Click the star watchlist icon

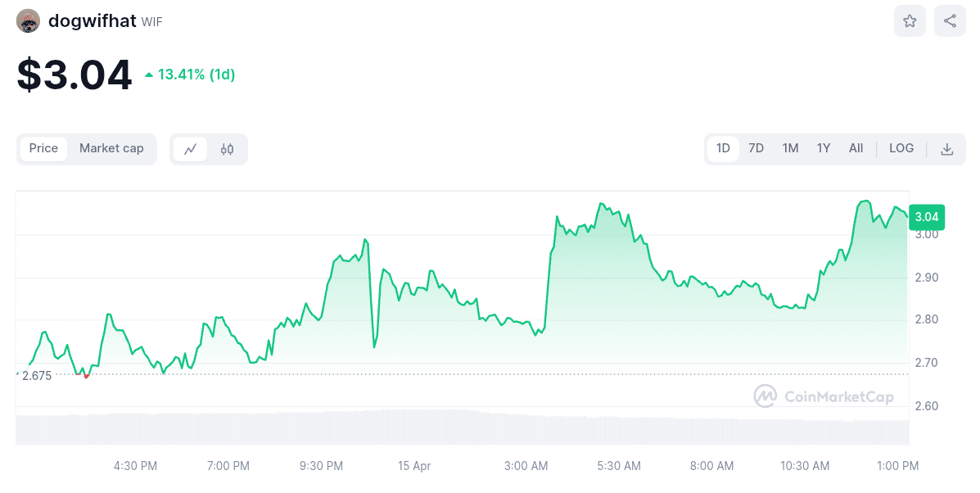click(x=910, y=21)
